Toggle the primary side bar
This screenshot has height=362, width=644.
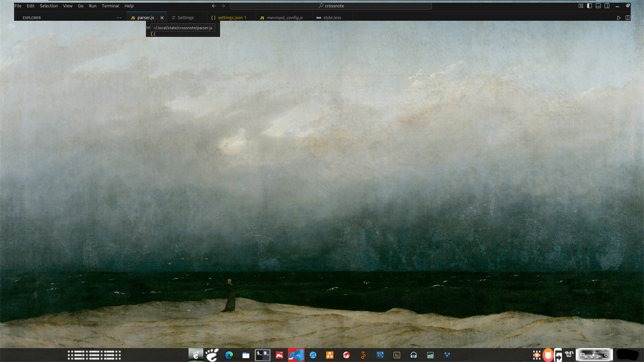coord(589,6)
